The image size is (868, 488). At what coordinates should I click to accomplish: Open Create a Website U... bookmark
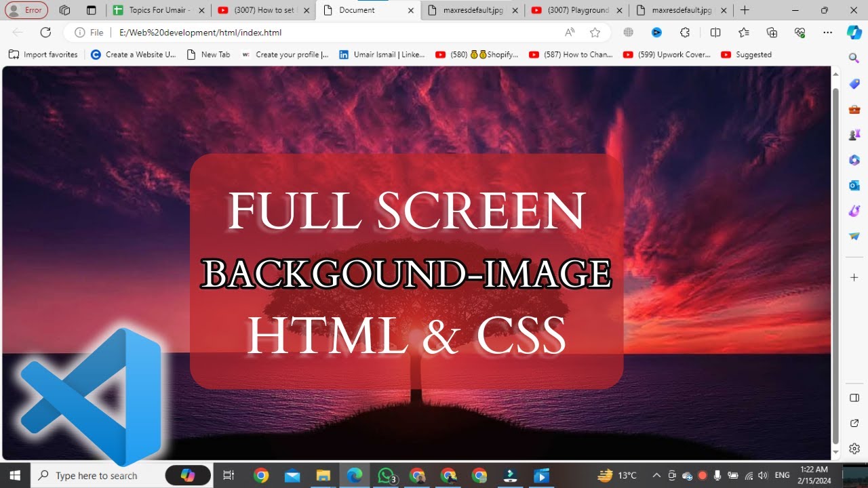[134, 54]
